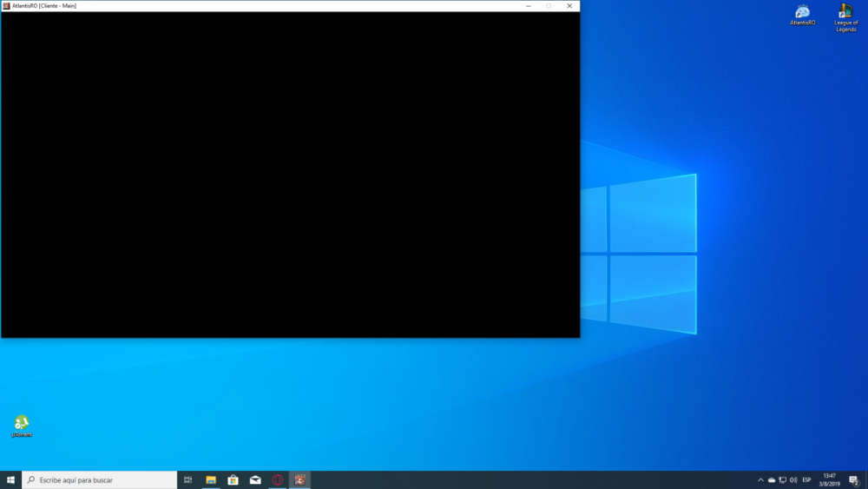Open the Action Center notifications icon

coord(854,479)
